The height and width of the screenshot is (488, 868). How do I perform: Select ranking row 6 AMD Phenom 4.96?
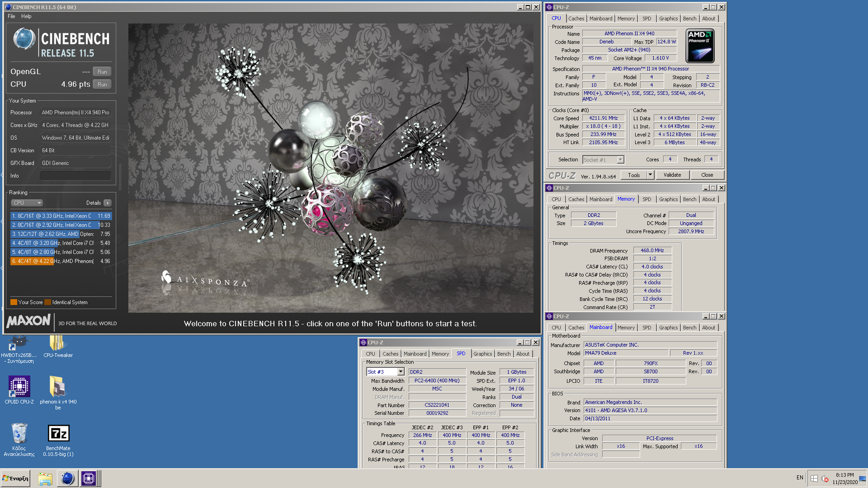[61, 261]
